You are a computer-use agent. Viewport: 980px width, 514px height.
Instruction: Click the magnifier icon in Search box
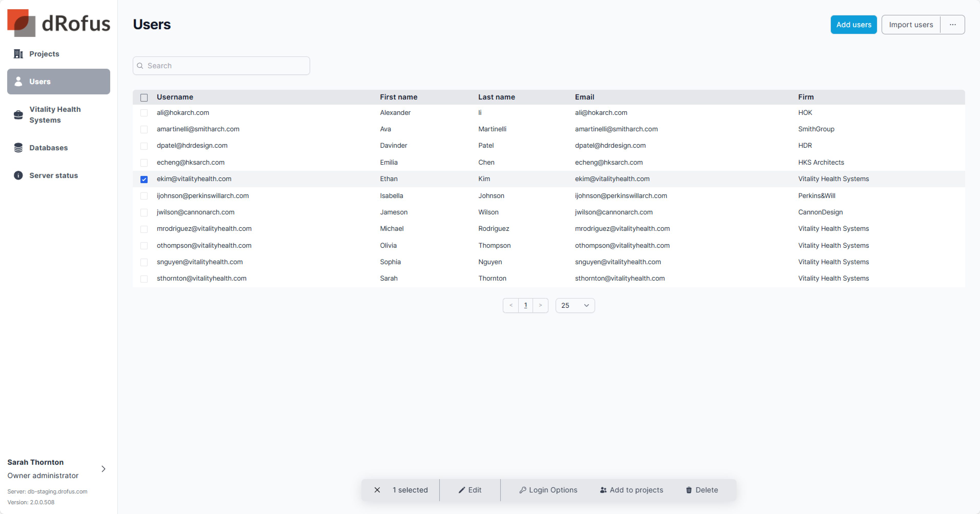[x=140, y=66]
